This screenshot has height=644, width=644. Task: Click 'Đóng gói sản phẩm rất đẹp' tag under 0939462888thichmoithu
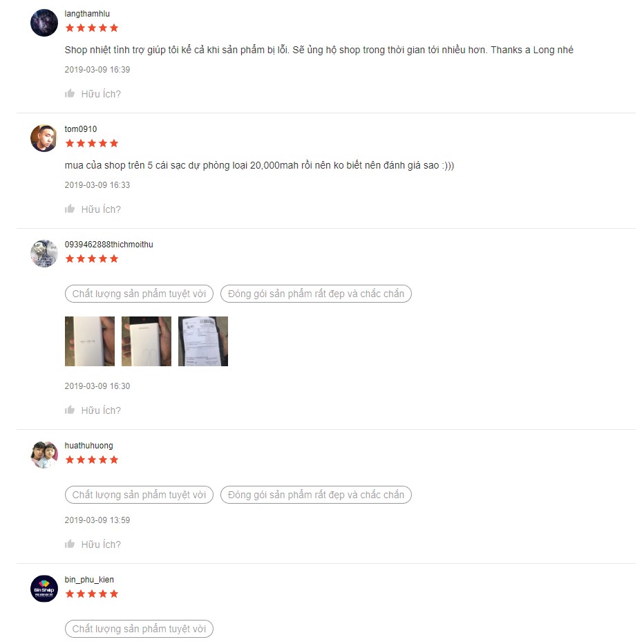(316, 294)
